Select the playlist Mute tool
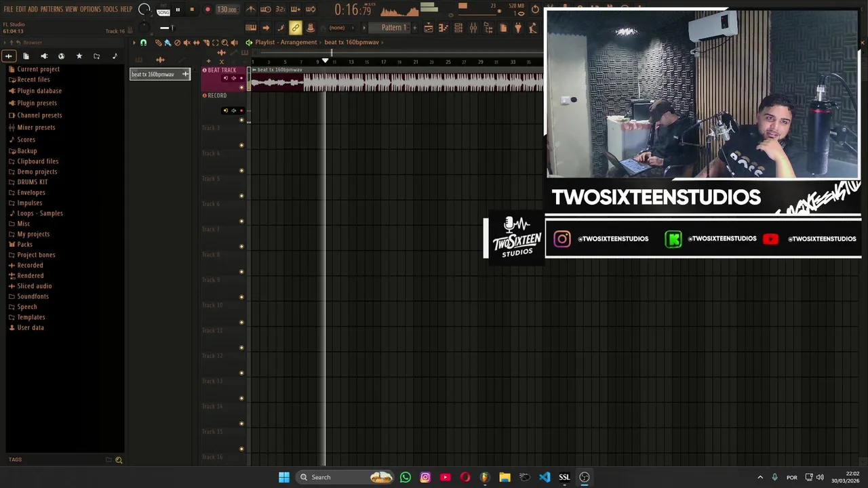This screenshot has height=488, width=868. pos(187,42)
